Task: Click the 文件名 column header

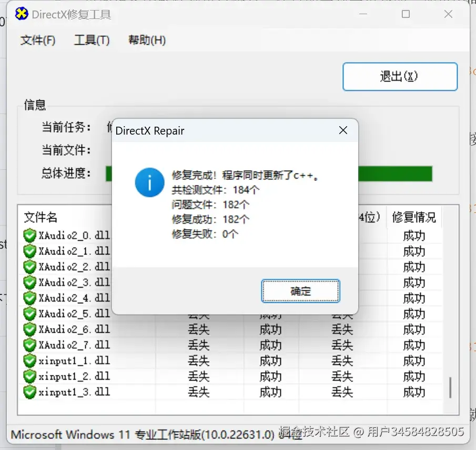Action: click(40, 217)
